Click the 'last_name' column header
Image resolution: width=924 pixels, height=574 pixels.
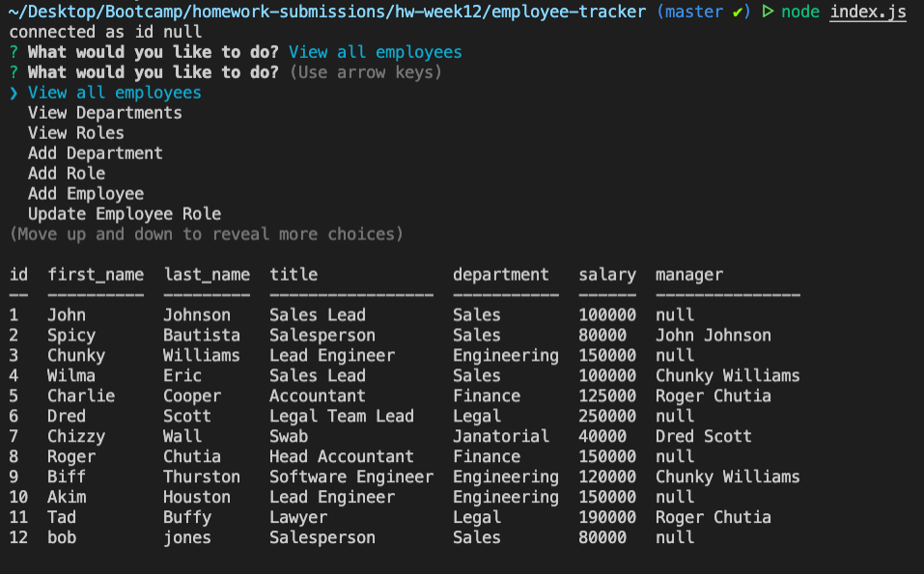pos(207,274)
